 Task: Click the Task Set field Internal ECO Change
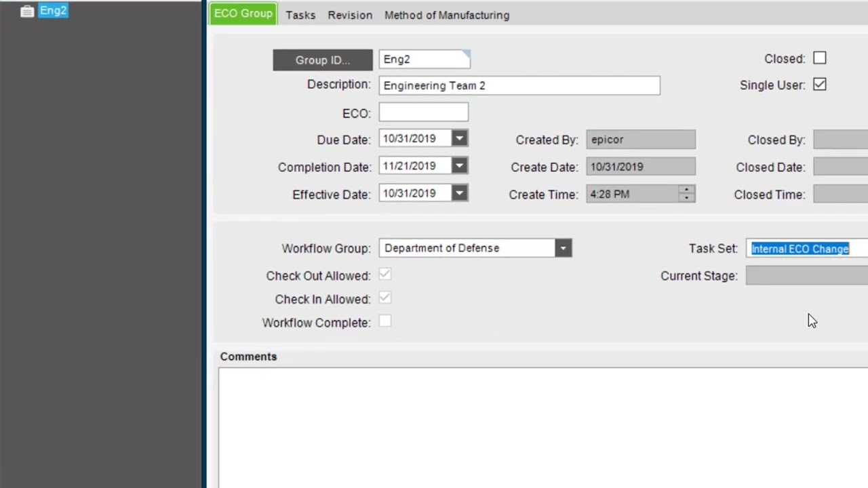point(807,249)
